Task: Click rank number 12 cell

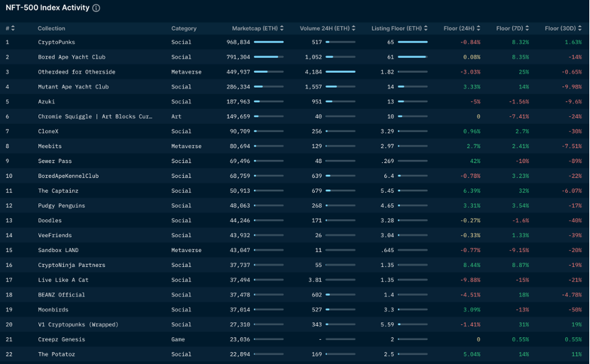Action: pyautogui.click(x=9, y=205)
